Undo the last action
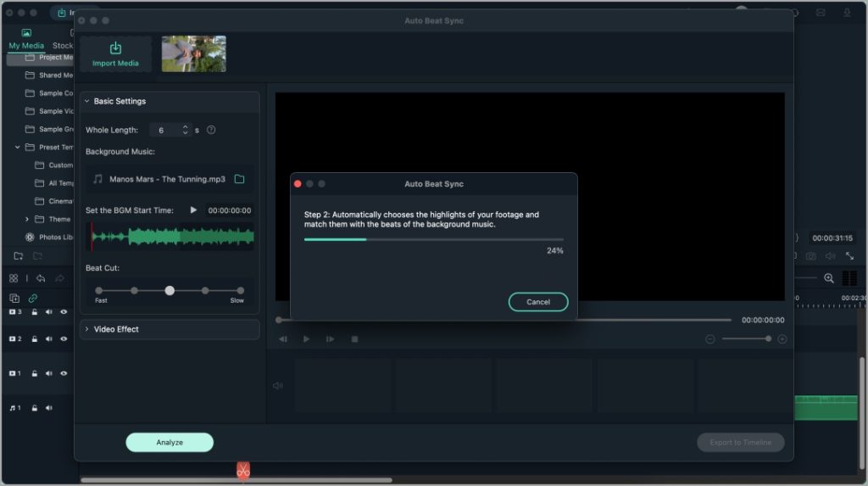This screenshot has width=868, height=486. click(x=41, y=278)
